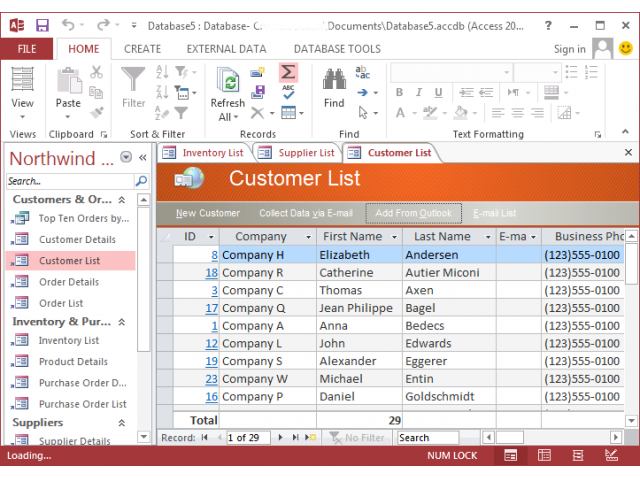Switch to Design View in status bar
This screenshot has height=479, width=640.
(611, 456)
